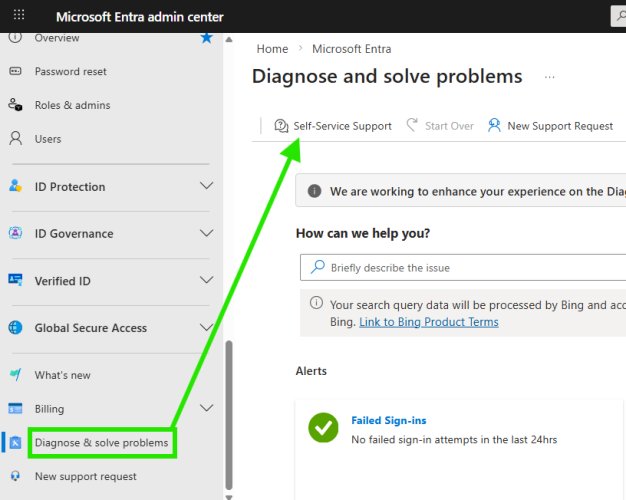626x500 pixels.
Task: Click New Support Request toolbar button
Action: [x=550, y=126]
